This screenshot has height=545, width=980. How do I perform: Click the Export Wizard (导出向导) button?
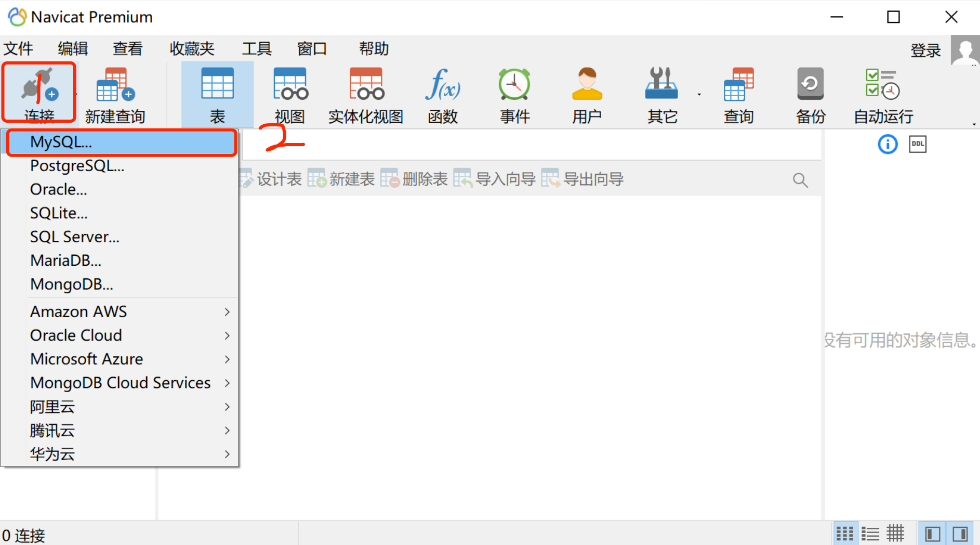click(582, 179)
